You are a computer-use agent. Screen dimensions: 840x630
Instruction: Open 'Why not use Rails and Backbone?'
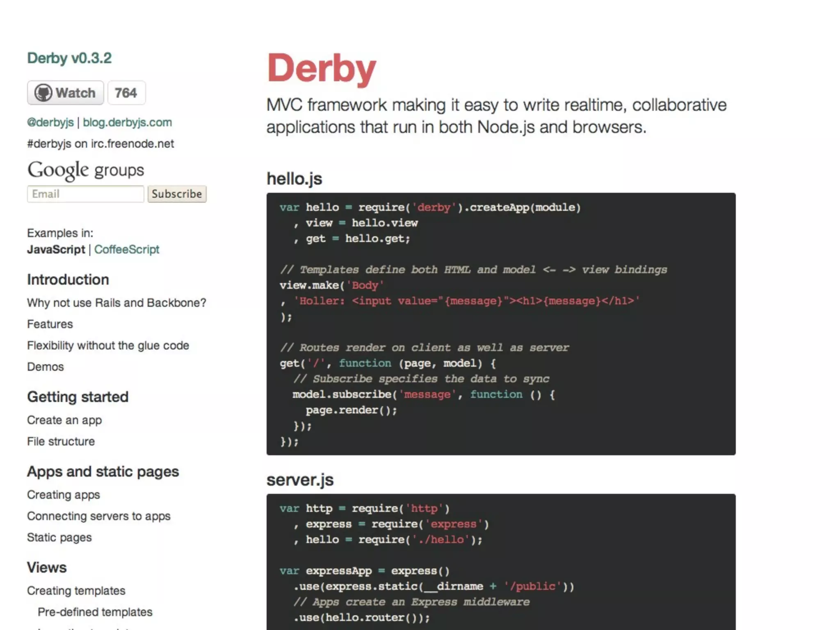116,303
